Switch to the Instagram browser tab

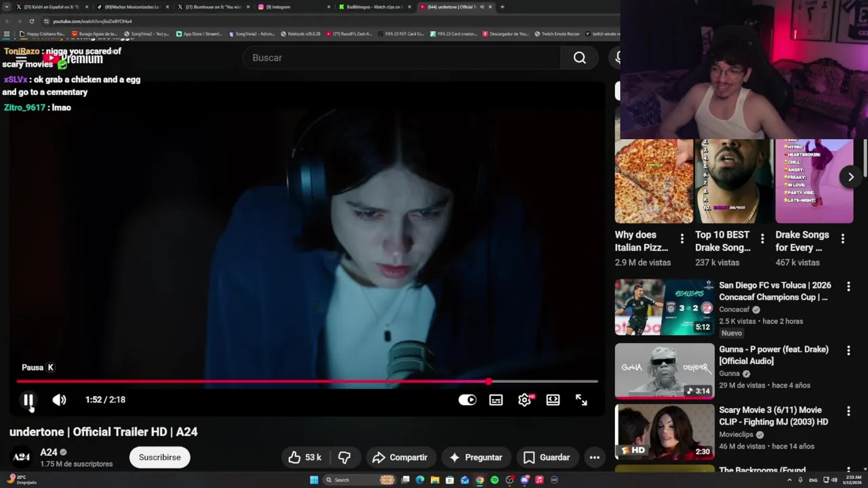pyautogui.click(x=293, y=7)
